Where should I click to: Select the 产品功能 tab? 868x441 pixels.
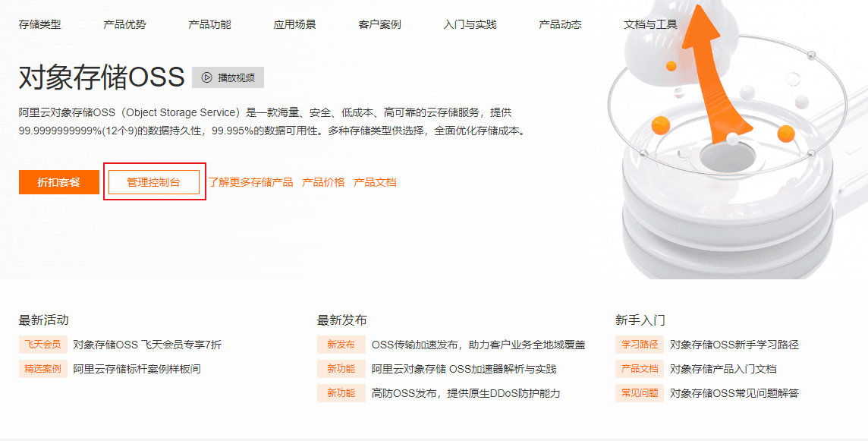coord(210,24)
